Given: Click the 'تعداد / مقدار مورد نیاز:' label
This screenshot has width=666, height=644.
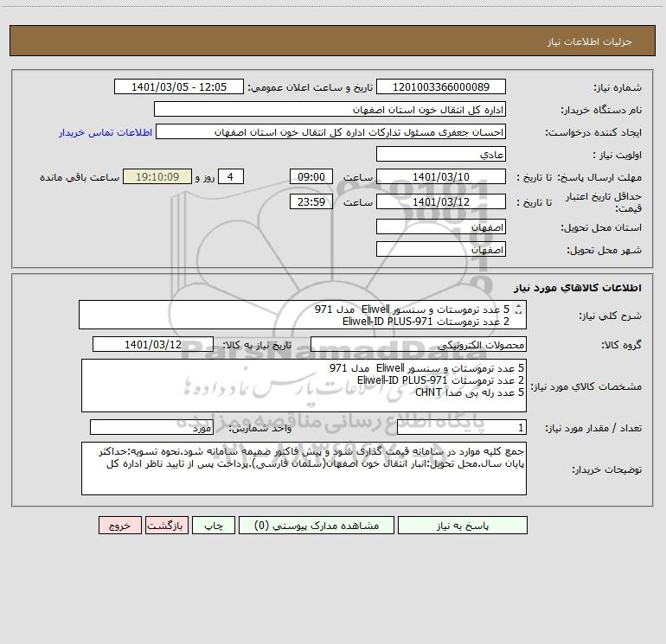Looking at the screenshot, I should point(593,429).
